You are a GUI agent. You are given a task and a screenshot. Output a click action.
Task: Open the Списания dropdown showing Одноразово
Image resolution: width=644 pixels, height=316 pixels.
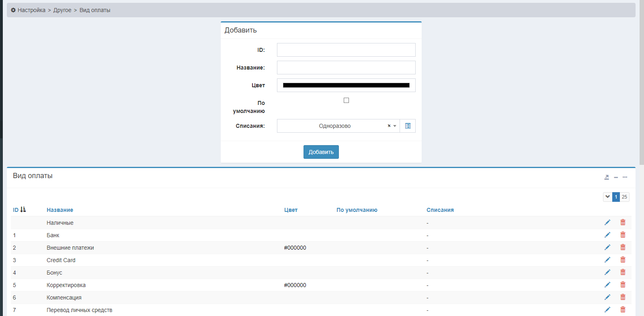pyautogui.click(x=334, y=126)
